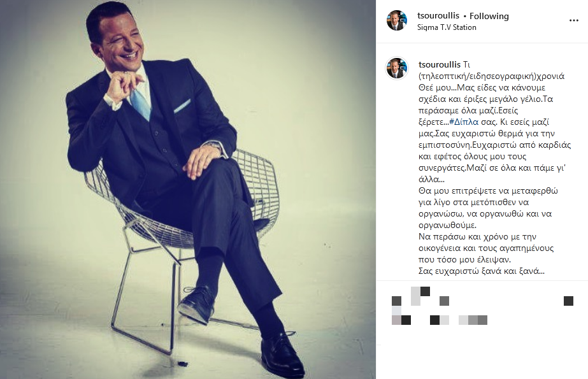Screen dimensions: 588x379
Task: Click the blurred comment icon in action row
Action: coord(420,296)
